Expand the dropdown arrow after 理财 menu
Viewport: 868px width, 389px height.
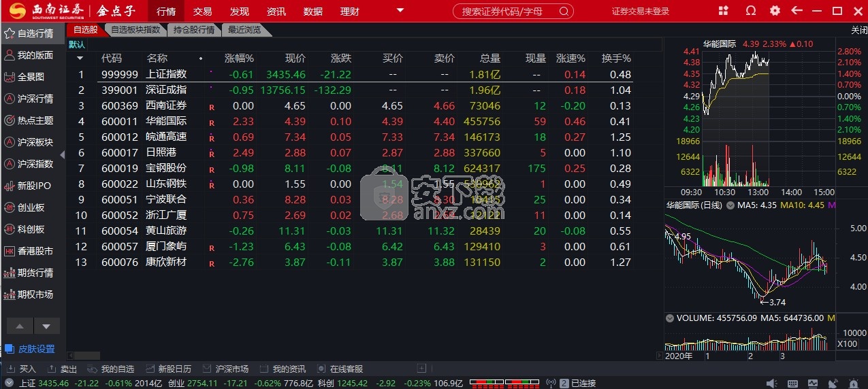[x=400, y=10]
